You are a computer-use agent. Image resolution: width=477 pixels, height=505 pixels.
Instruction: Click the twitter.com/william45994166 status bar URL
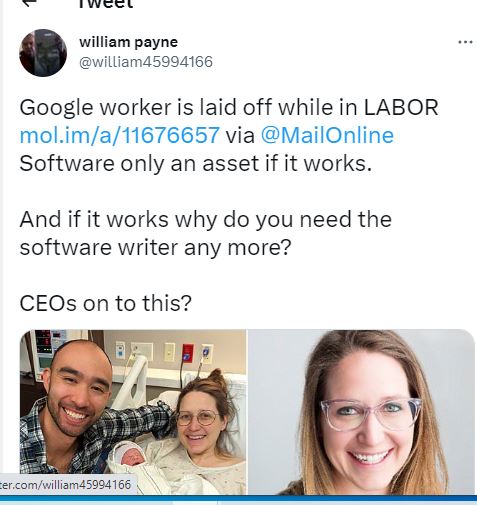tap(66, 484)
